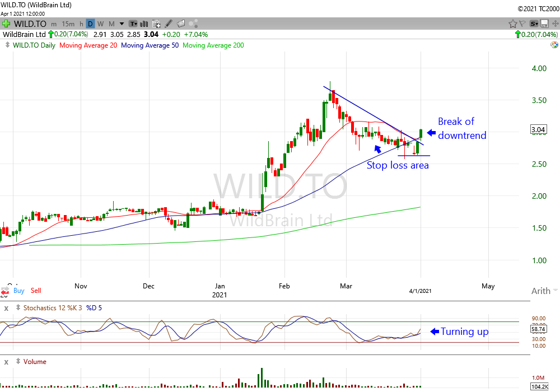Image resolution: width=560 pixels, height=392 pixels.
Task: Click the 90.00 stochastics axis label
Action: click(539, 318)
